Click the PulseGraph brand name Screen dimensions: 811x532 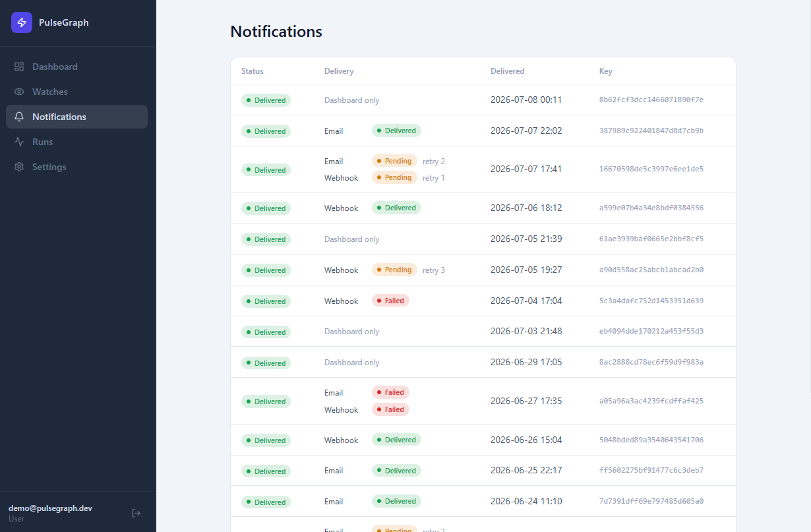pos(63,22)
